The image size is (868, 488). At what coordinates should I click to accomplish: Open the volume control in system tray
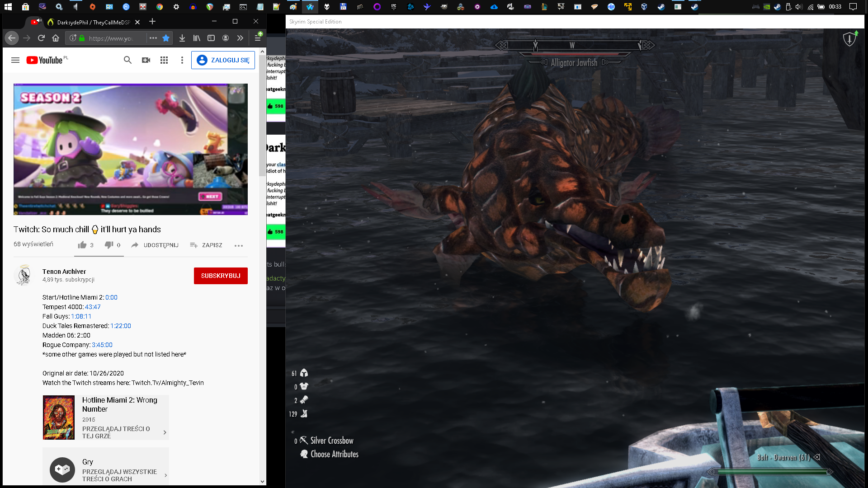pos(799,7)
